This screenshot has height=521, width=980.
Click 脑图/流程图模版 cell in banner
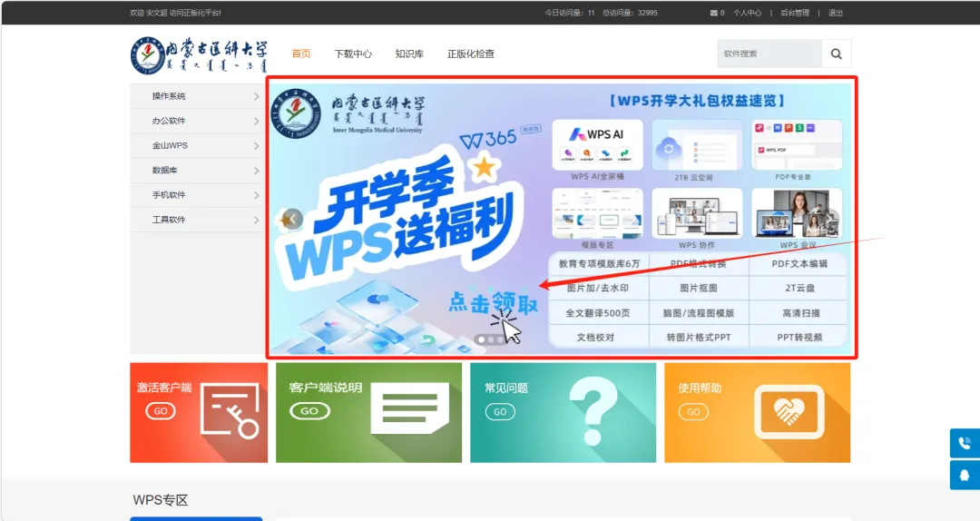699,313
